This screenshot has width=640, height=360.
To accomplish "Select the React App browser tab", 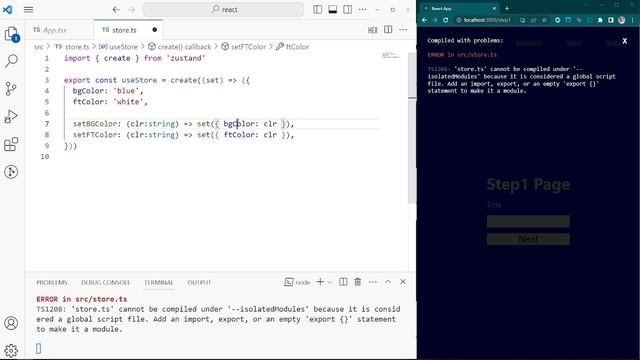I will 457,8.
